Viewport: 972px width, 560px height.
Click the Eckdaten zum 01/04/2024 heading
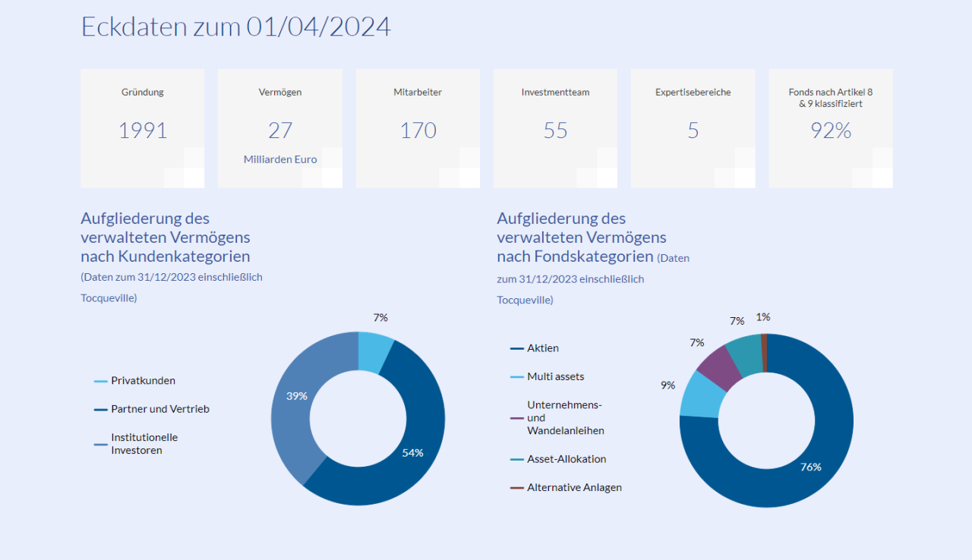click(236, 26)
